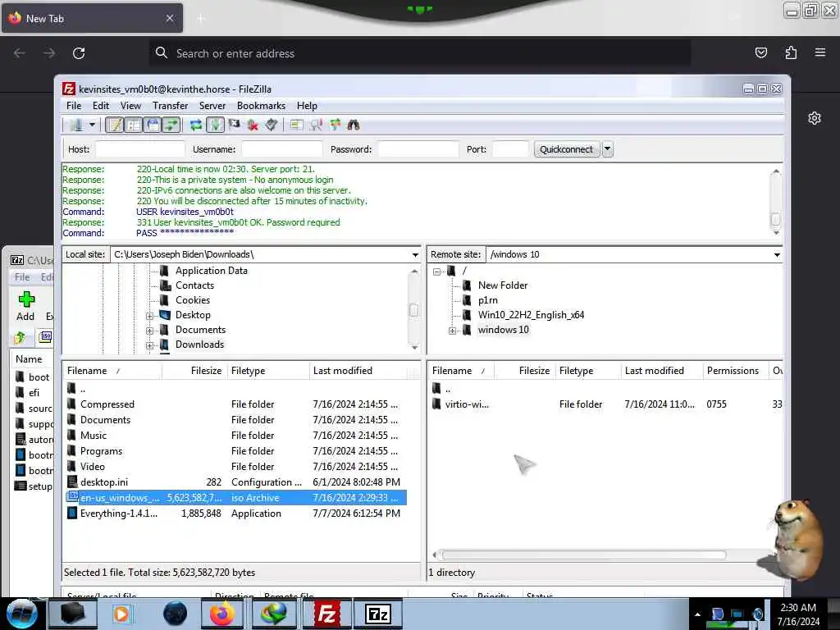
Task: Open the Help menu
Action: [x=307, y=106]
